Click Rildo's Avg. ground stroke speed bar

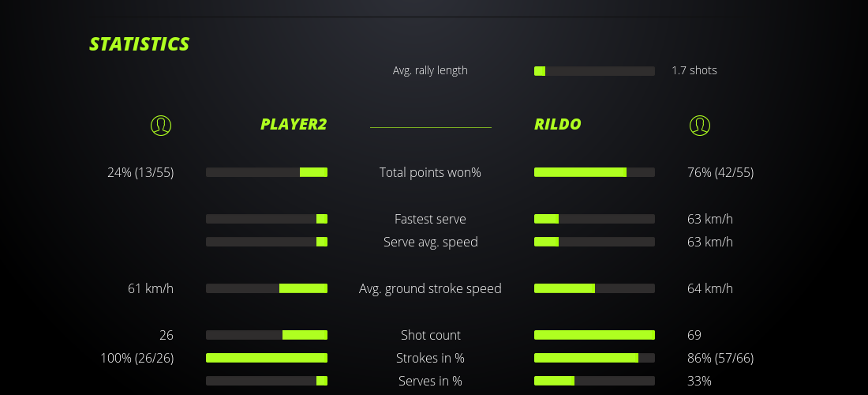coord(594,288)
